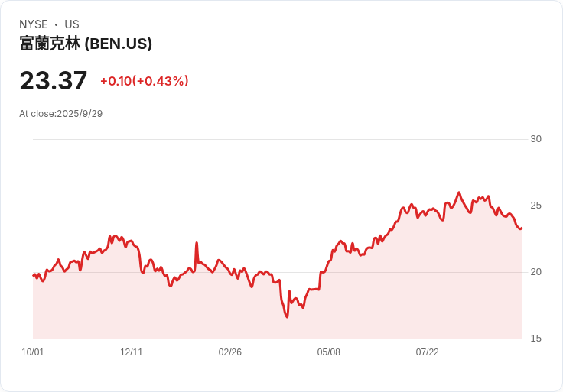The image size is (563, 392).
Task: Click the At close:2025/9/29 date text
Action: [x=61, y=114]
